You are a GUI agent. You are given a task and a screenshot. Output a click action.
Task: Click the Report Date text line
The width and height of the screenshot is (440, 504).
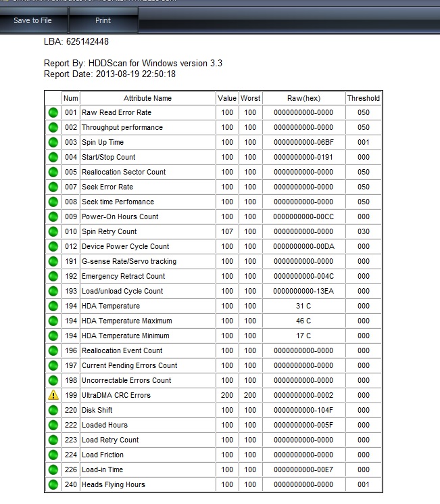pos(110,74)
